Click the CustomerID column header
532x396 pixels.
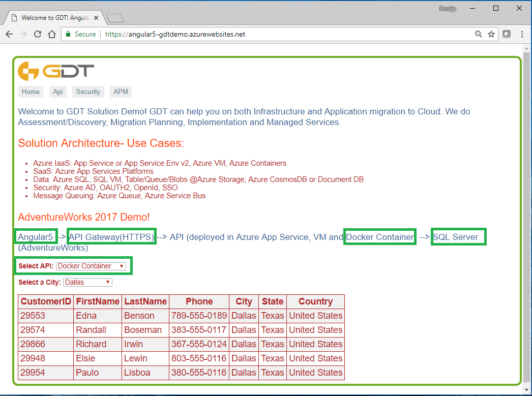[46, 302]
